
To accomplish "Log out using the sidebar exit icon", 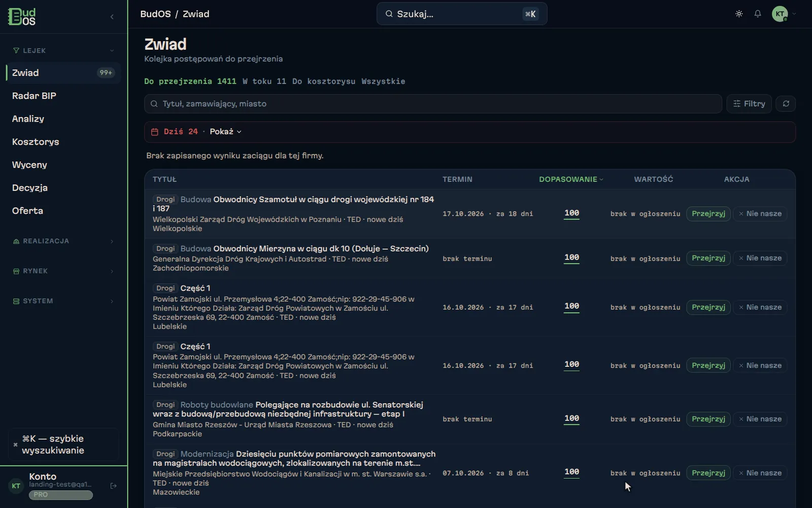I will tap(114, 486).
